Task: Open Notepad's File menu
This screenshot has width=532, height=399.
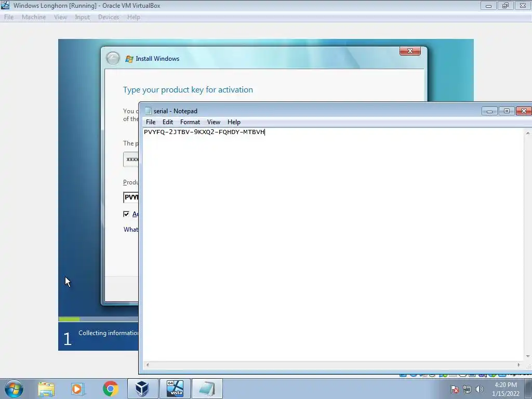Action: point(151,122)
